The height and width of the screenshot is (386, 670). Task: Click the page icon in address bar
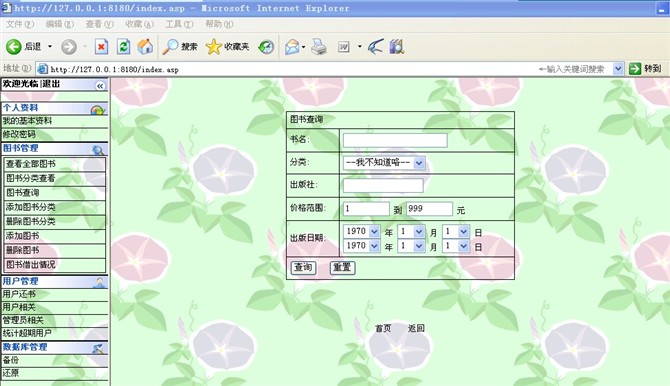pyautogui.click(x=42, y=69)
